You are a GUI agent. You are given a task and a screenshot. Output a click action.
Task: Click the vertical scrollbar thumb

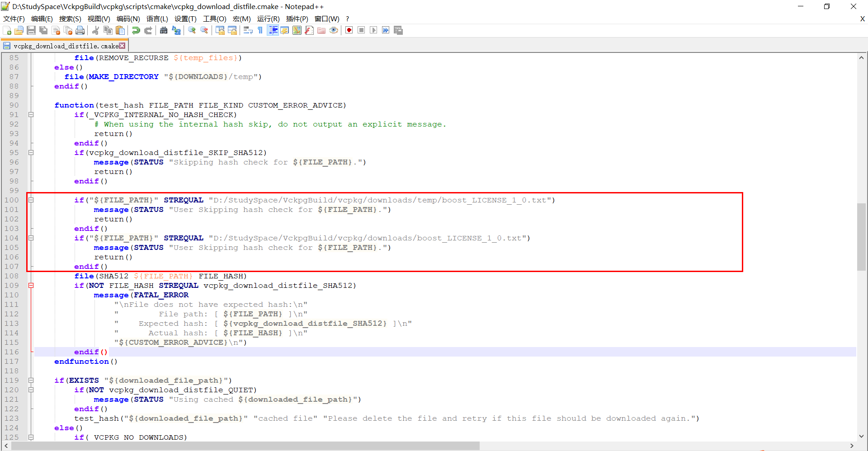pyautogui.click(x=861, y=237)
